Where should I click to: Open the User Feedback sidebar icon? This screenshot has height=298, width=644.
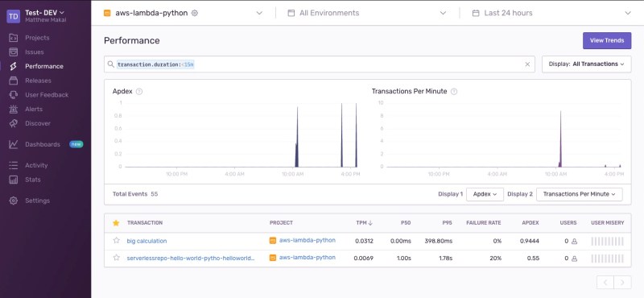tap(14, 94)
